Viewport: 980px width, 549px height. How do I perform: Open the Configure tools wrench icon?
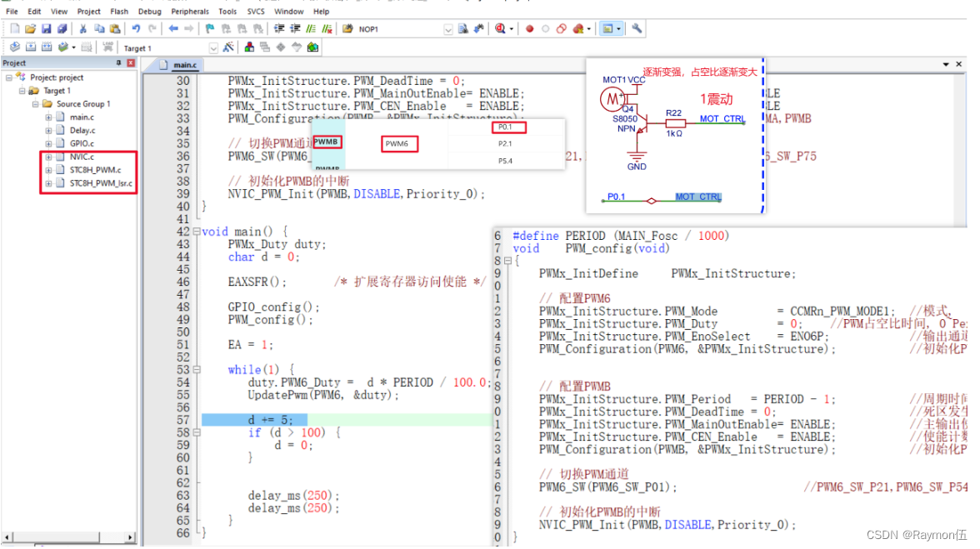(637, 28)
